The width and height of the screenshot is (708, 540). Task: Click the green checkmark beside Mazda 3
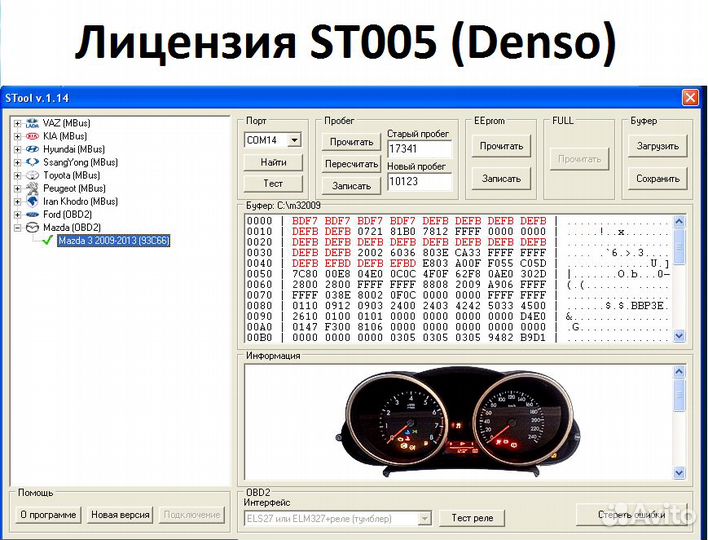(x=47, y=241)
